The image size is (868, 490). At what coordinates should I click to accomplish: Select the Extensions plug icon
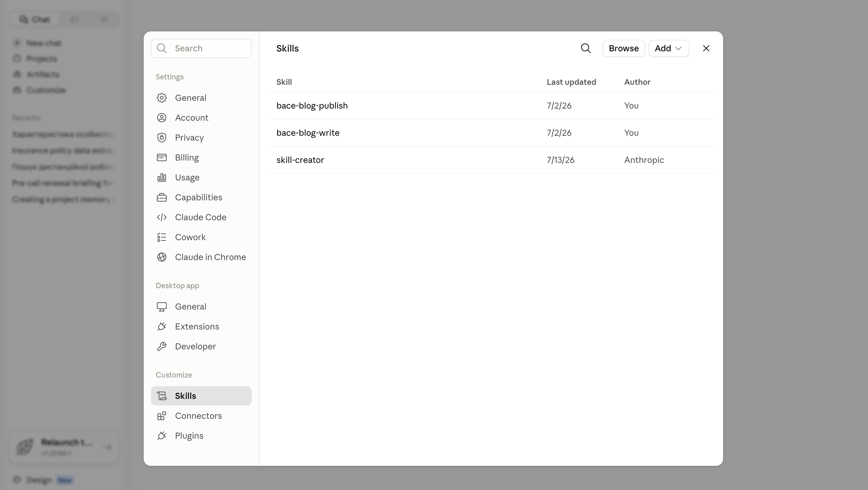pyautogui.click(x=162, y=326)
